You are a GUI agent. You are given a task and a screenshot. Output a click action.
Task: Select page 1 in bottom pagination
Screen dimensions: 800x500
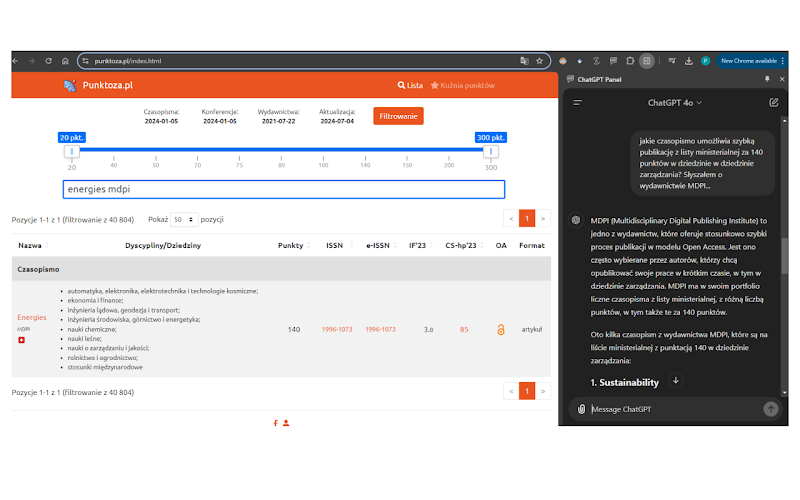click(x=527, y=391)
